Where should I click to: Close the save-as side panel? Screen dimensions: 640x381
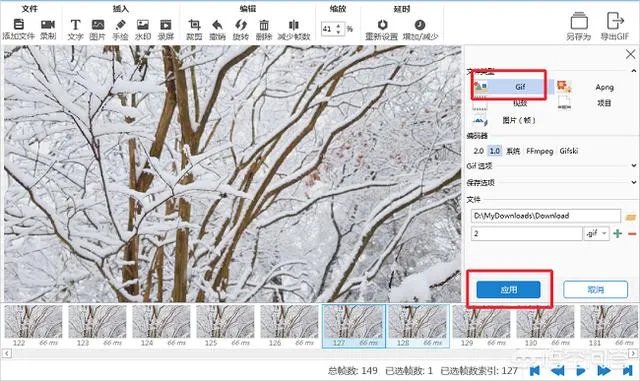[x=630, y=54]
